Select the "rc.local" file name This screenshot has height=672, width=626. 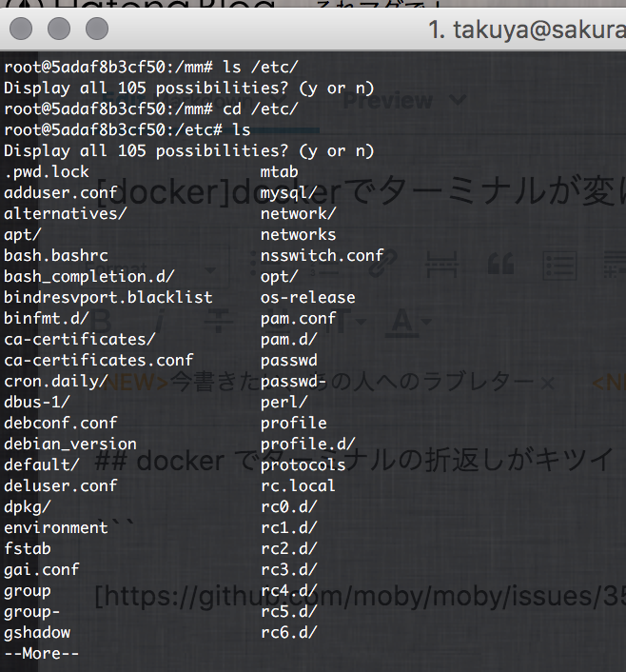(x=298, y=486)
